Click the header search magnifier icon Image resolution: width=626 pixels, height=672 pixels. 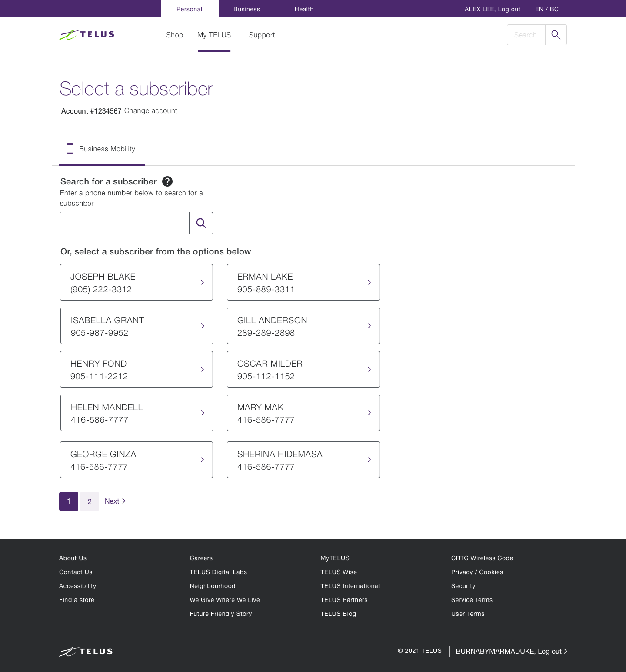click(x=556, y=35)
